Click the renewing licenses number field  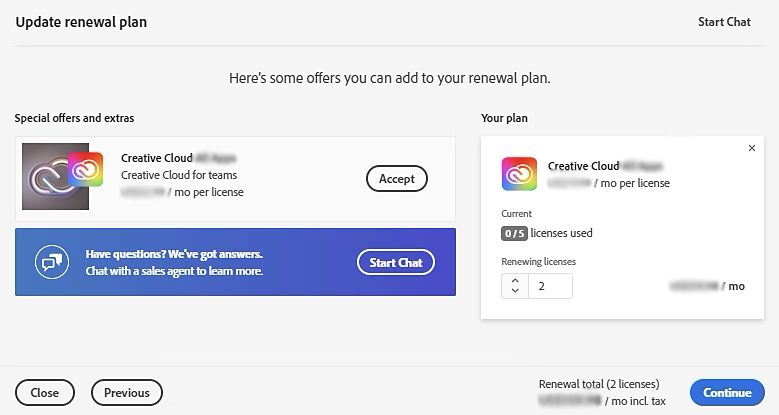point(550,286)
